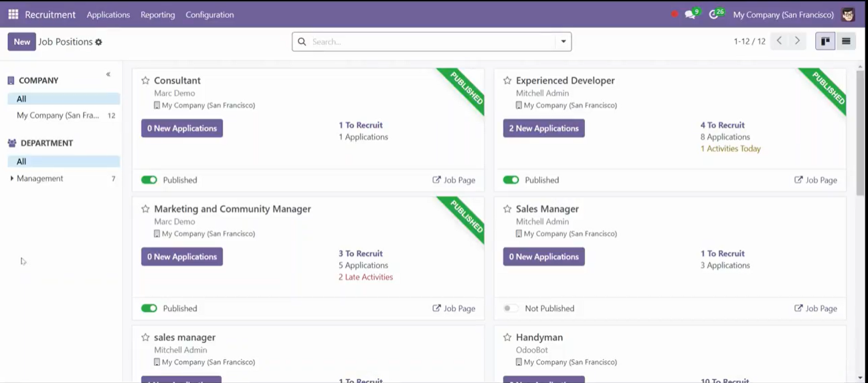
Task: Star the Handyman job position
Action: point(507,337)
